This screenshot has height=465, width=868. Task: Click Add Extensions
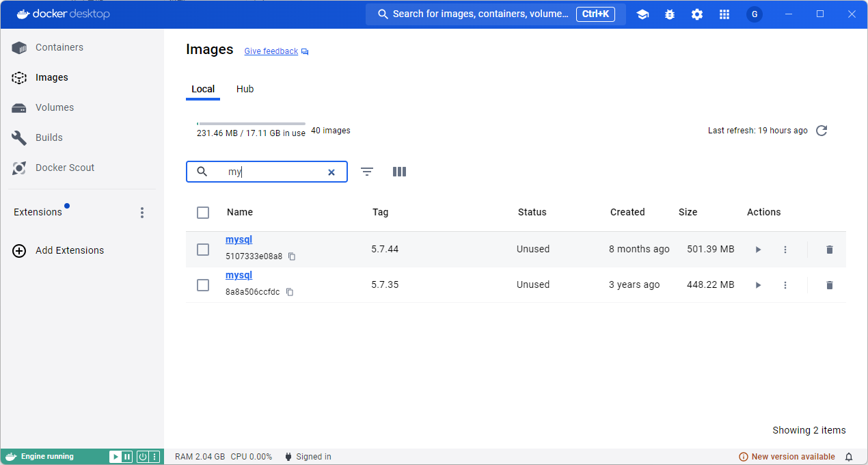[x=59, y=250]
